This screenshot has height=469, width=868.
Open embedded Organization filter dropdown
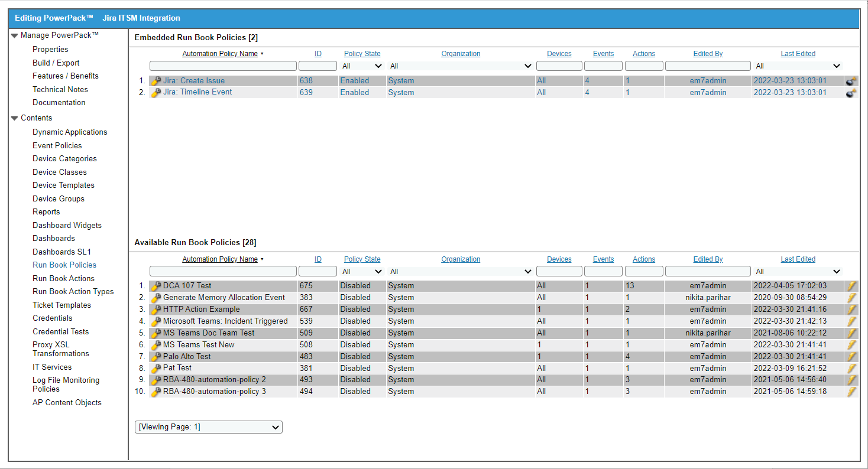coord(461,66)
